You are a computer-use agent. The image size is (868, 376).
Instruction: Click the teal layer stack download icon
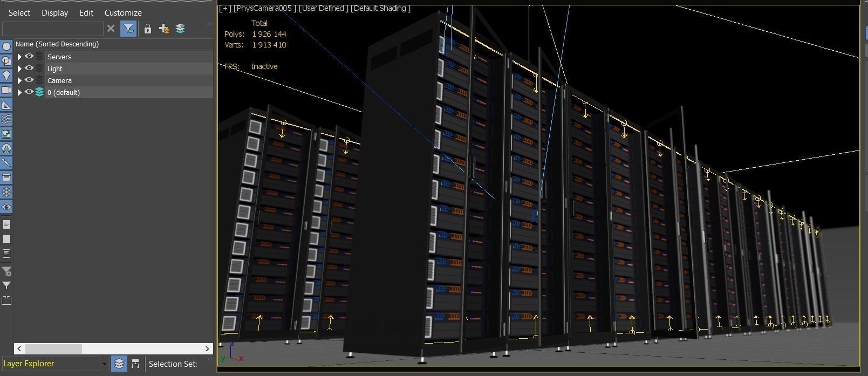coord(180,29)
